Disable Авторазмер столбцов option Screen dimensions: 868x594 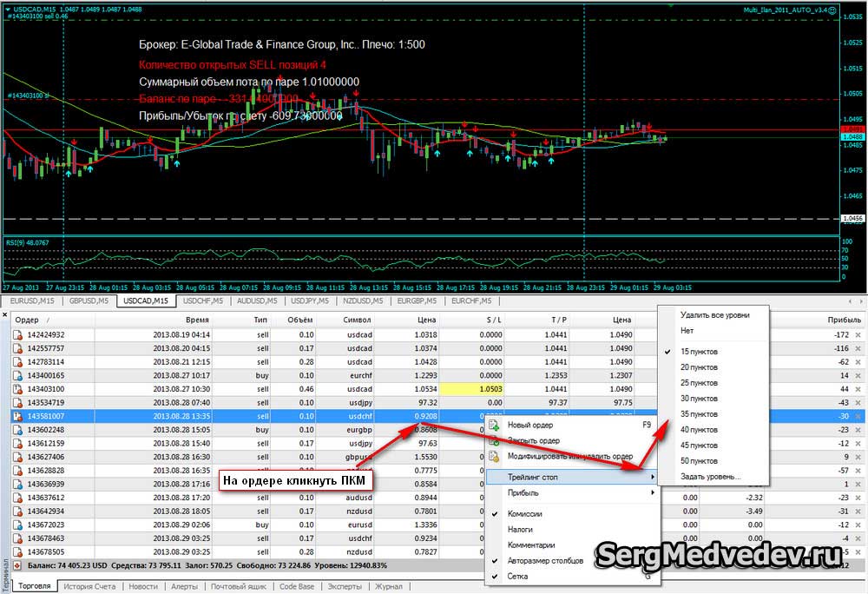pyautogui.click(x=544, y=561)
